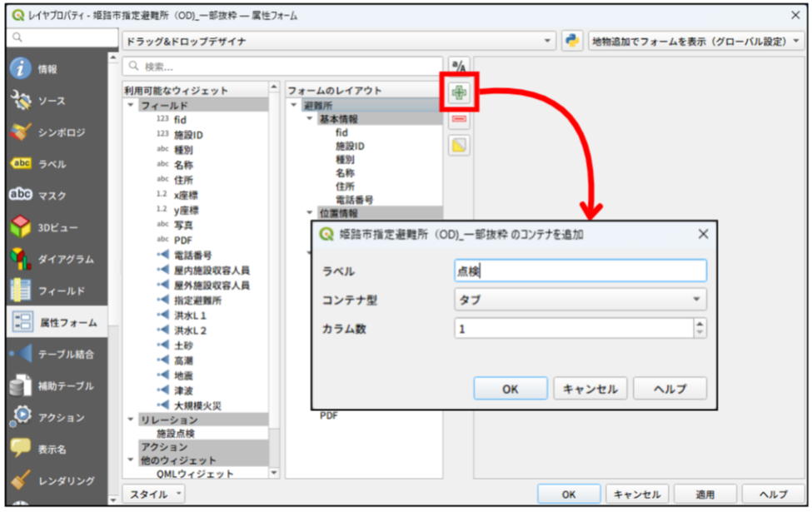Collapse the フィールド tree group
Image resolution: width=812 pixels, height=512 pixels.
(131, 107)
